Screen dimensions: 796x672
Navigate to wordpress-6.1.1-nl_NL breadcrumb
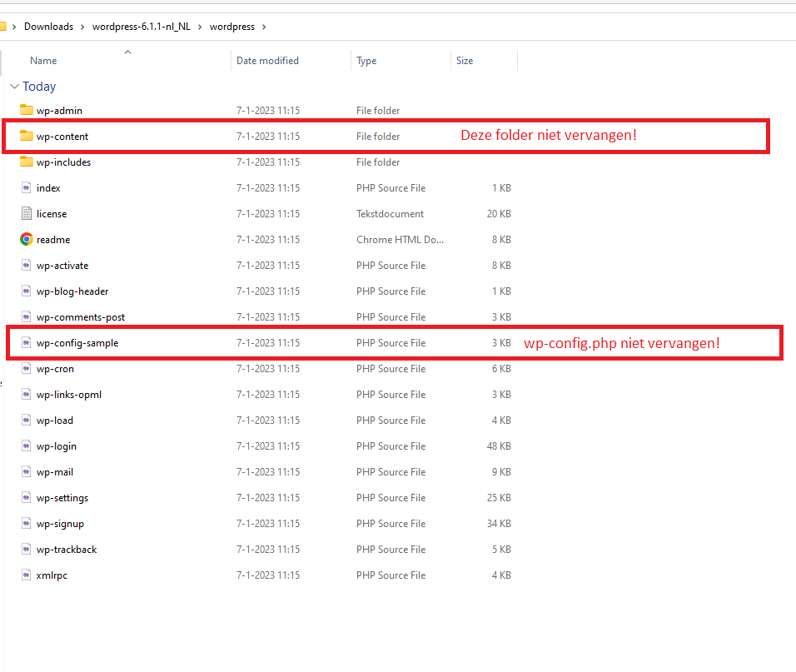click(x=141, y=27)
